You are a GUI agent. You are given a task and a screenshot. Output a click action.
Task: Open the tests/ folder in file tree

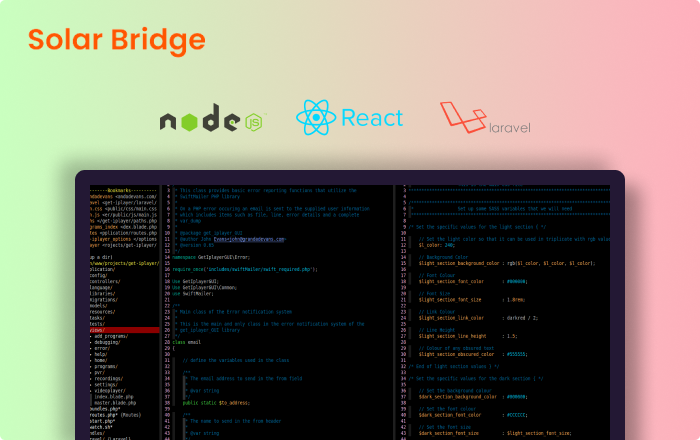[97, 324]
